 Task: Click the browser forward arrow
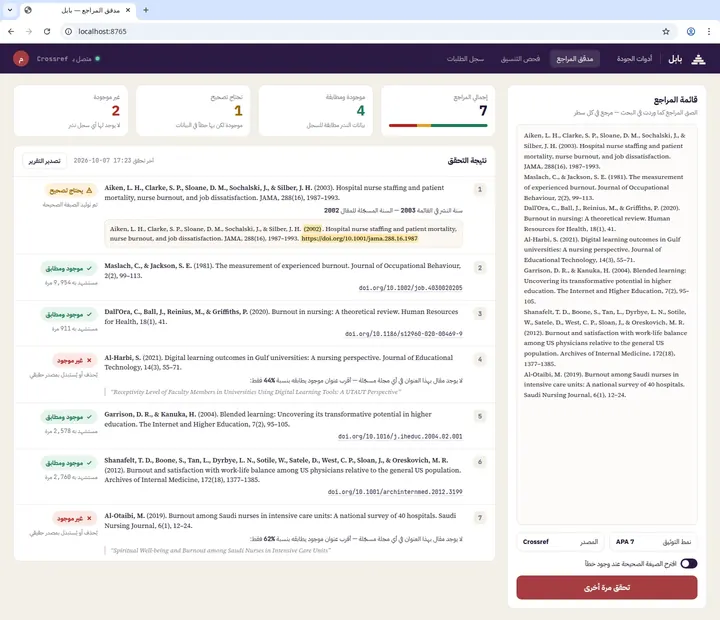point(29,31)
